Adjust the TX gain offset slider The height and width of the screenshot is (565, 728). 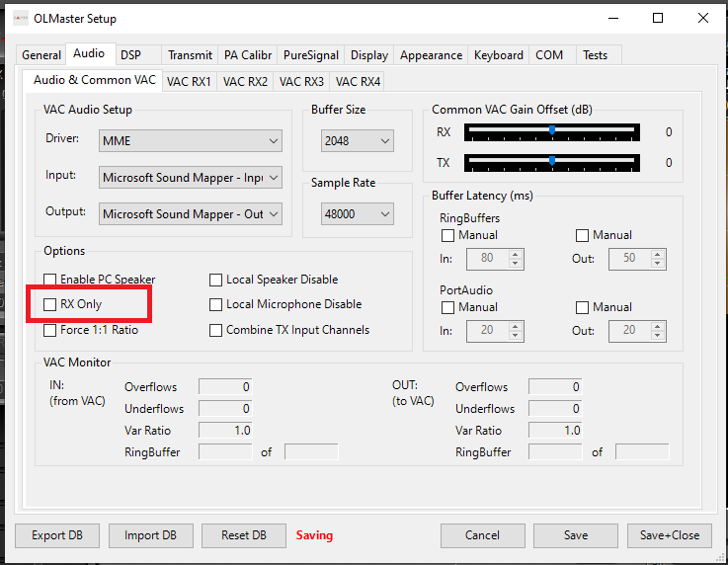point(551,160)
